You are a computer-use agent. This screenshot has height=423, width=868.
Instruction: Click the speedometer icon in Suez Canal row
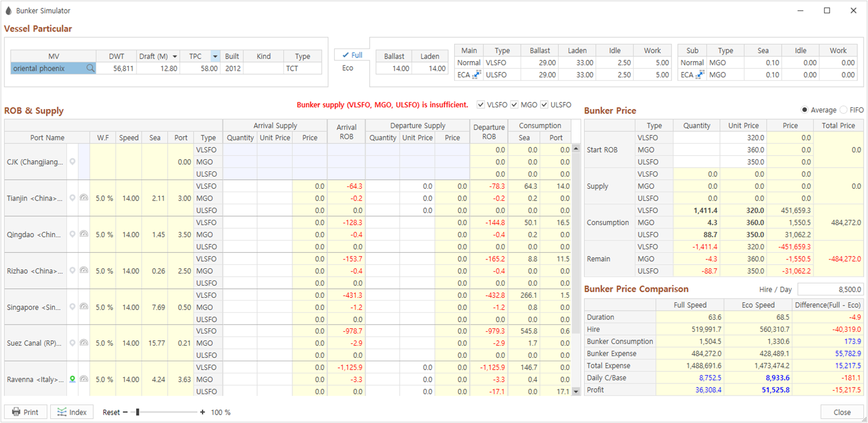coord(84,343)
